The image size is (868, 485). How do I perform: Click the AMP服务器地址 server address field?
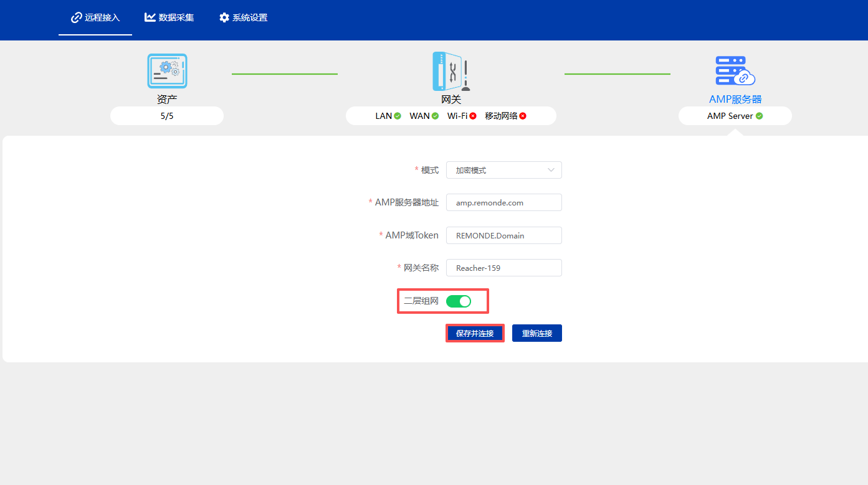(x=503, y=202)
